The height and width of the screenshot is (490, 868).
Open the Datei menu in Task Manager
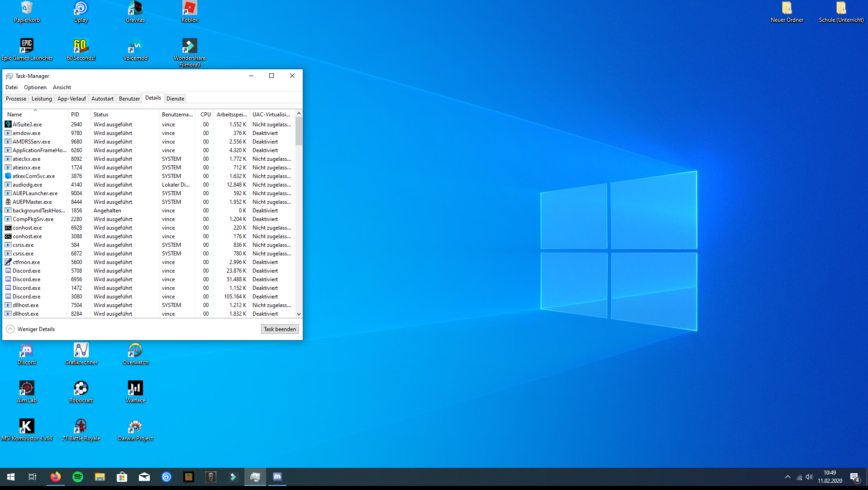[x=11, y=87]
